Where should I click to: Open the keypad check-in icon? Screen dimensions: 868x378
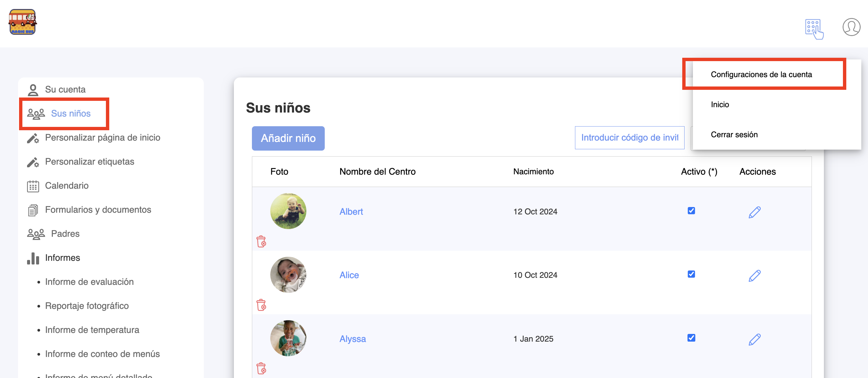[x=814, y=29]
